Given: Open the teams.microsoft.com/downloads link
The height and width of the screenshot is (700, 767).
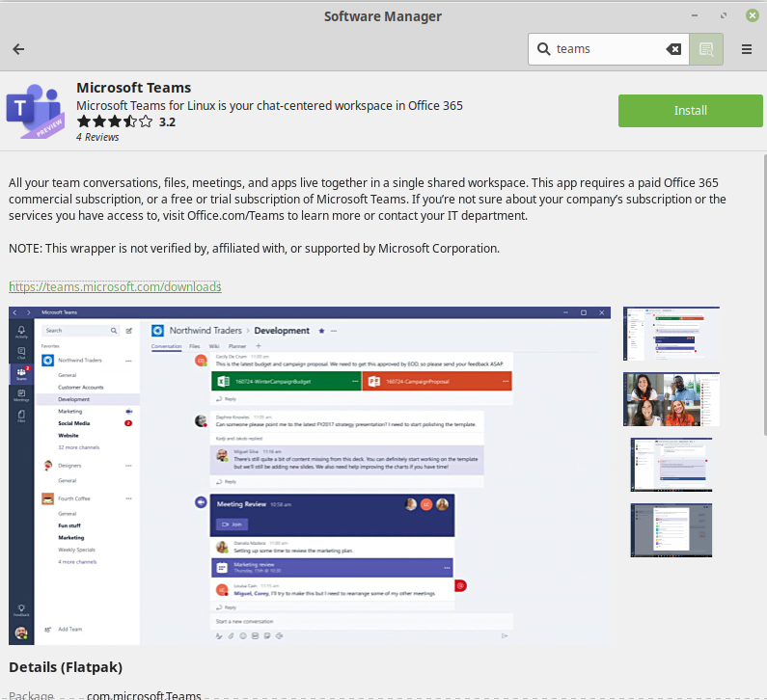Looking at the screenshot, I should point(115,286).
